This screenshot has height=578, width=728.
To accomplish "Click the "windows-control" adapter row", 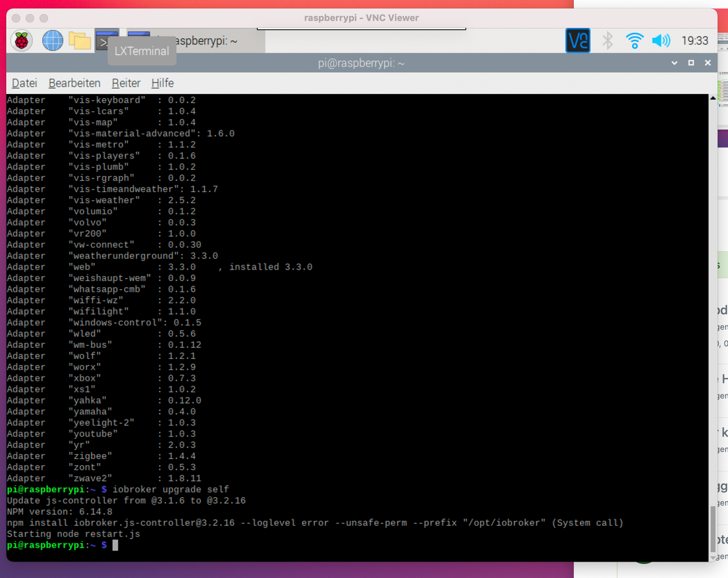I will [x=104, y=322].
